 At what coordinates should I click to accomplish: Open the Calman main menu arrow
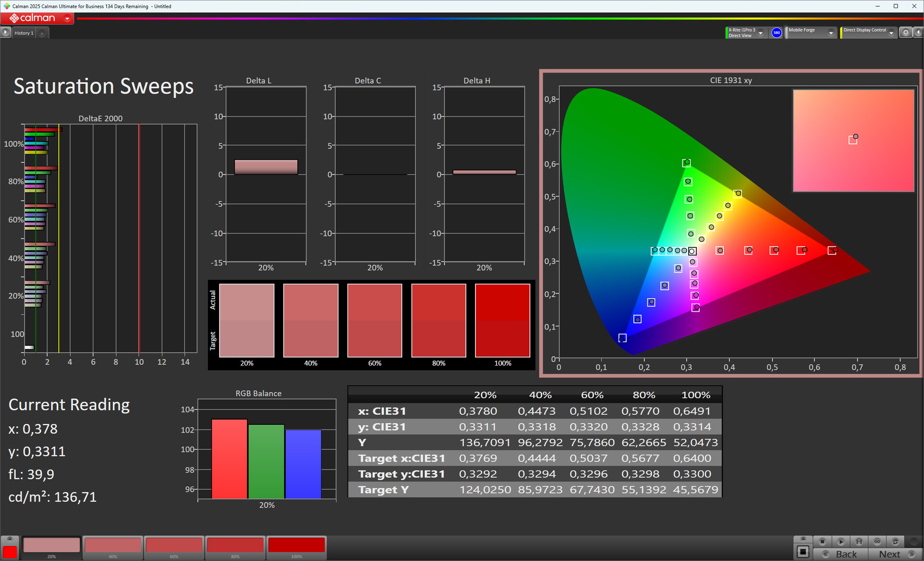[x=67, y=19]
